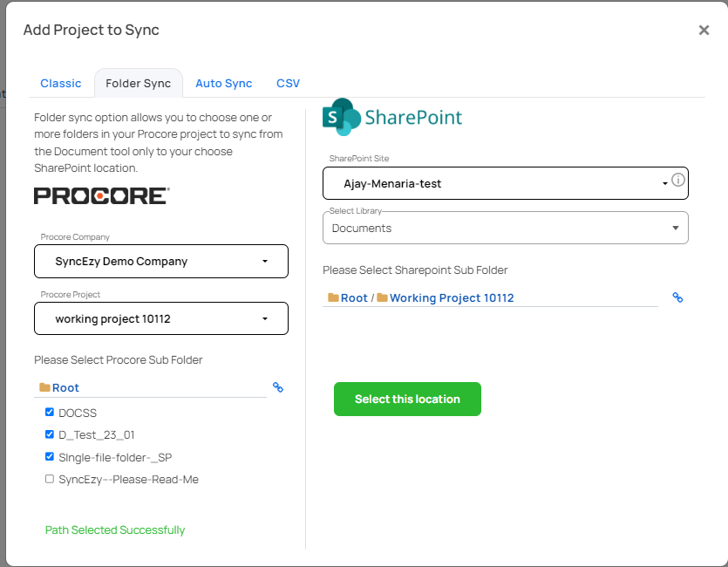Click the Please Select Sharepoint Sub Folder heading
The width and height of the screenshot is (728, 567).
coord(415,270)
